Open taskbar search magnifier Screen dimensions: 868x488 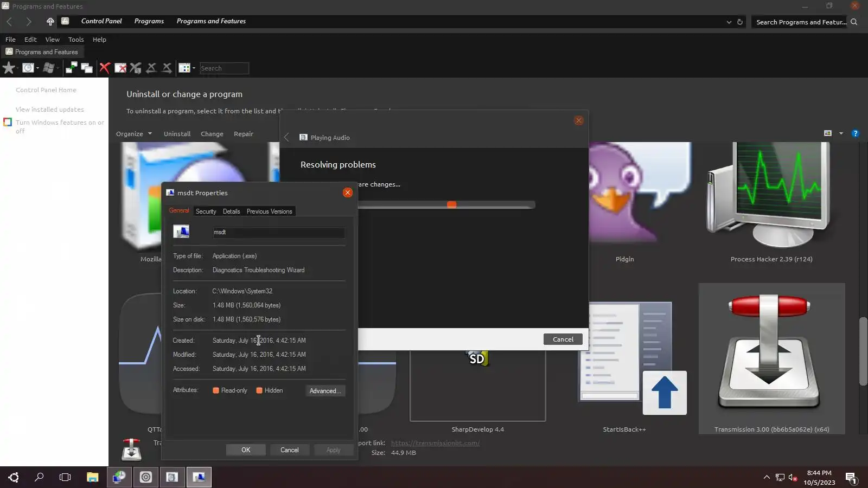pyautogui.click(x=39, y=477)
